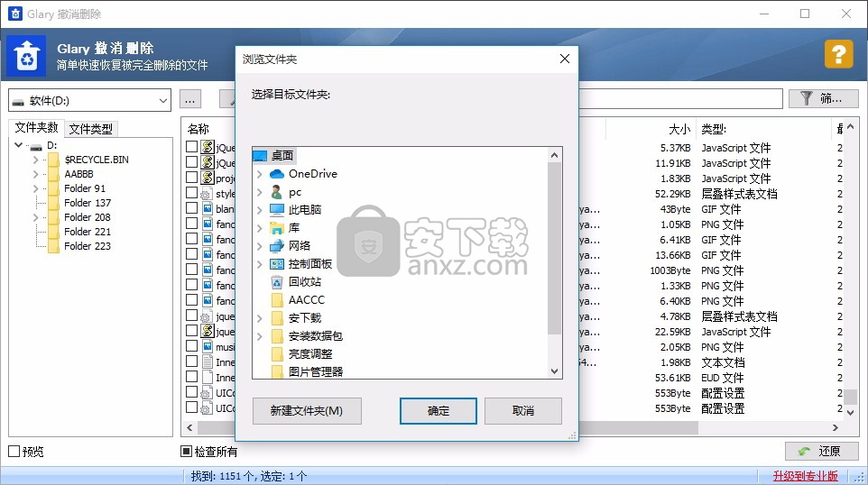The image size is (868, 485).
Task: Click the Glary recycle bin logo icon
Action: (x=26, y=56)
